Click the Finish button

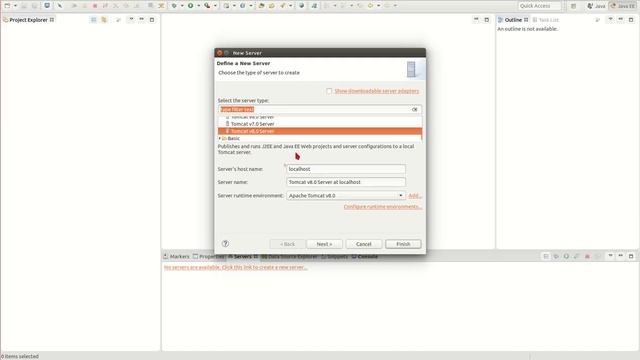point(403,244)
